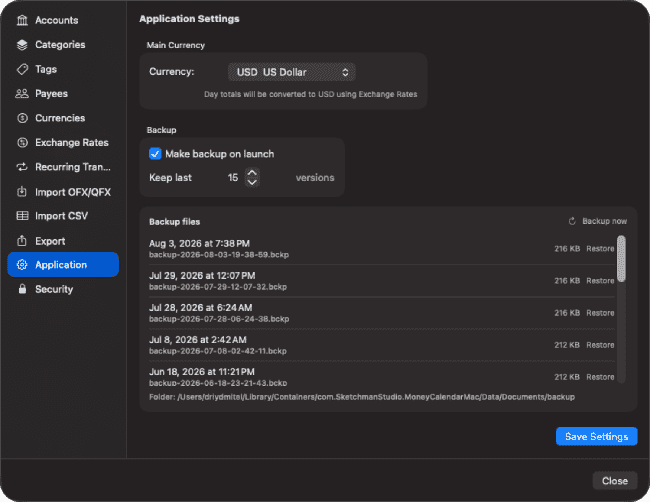The width and height of the screenshot is (650, 502).
Task: Click the Currencies coin icon
Action: point(22,118)
